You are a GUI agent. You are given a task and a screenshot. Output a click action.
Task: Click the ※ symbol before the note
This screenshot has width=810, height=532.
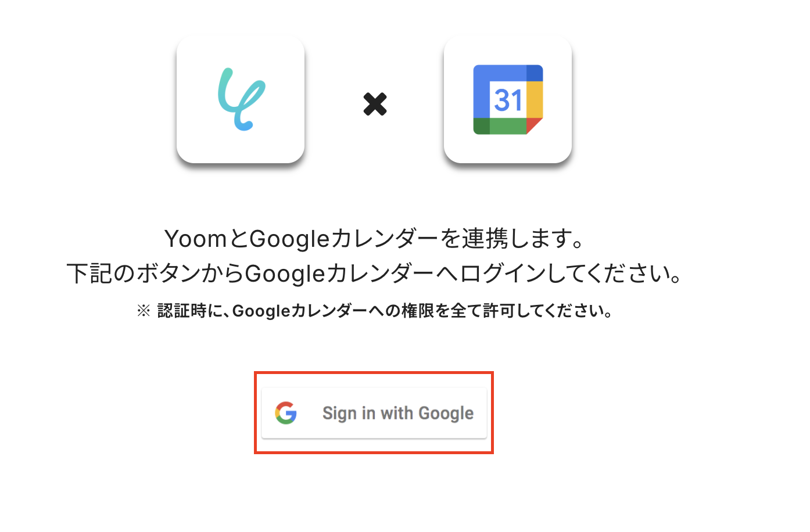click(x=144, y=311)
